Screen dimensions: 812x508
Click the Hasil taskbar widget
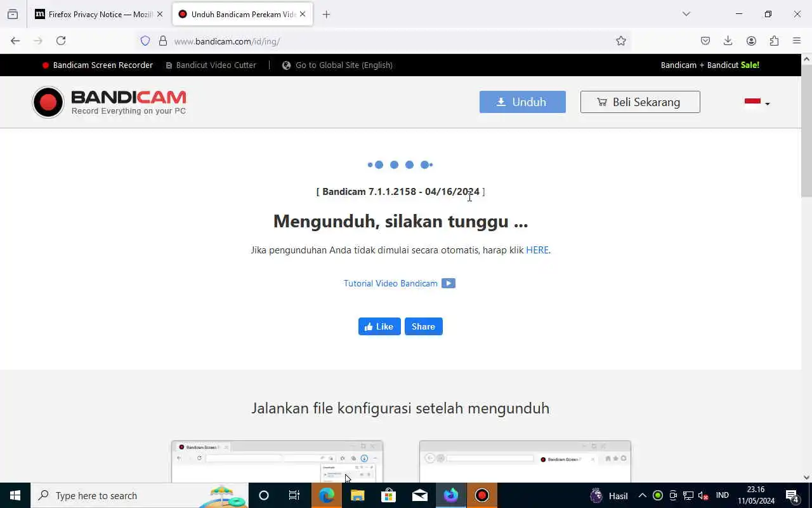(610, 495)
